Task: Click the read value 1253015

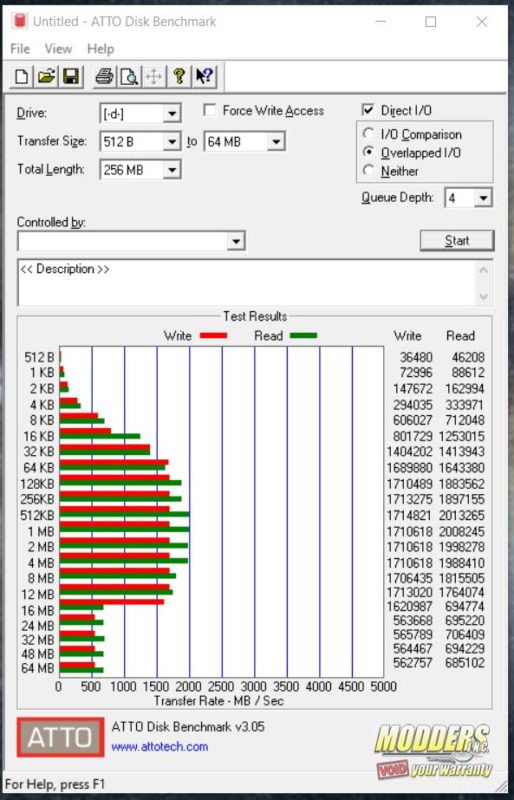Action: (460, 437)
